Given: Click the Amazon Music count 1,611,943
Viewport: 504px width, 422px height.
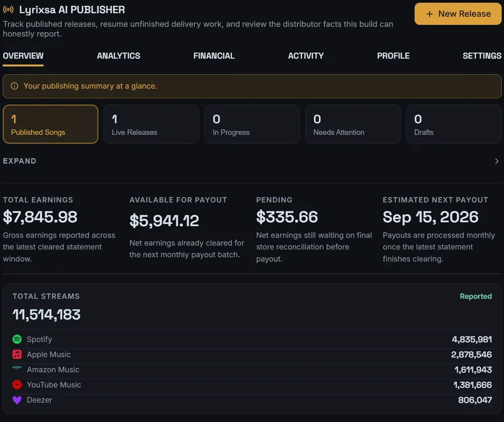Looking at the screenshot, I should [x=473, y=369].
